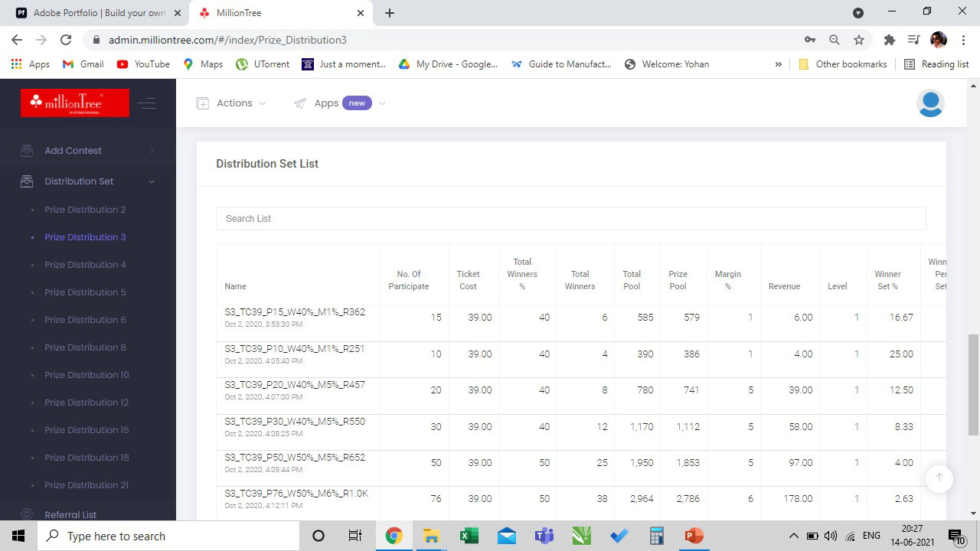This screenshot has height=551, width=980.
Task: Open Prize Distribution 4 in sidebar
Action: pyautogui.click(x=86, y=265)
